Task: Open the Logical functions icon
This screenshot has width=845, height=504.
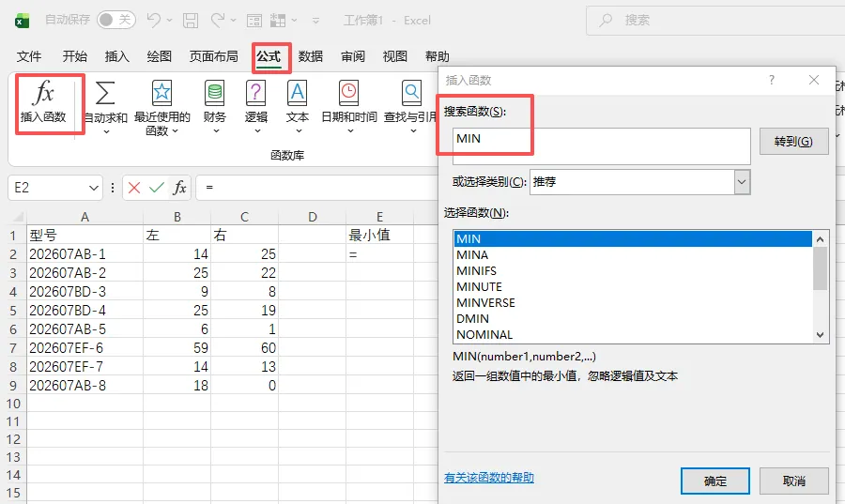Action: pos(256,93)
